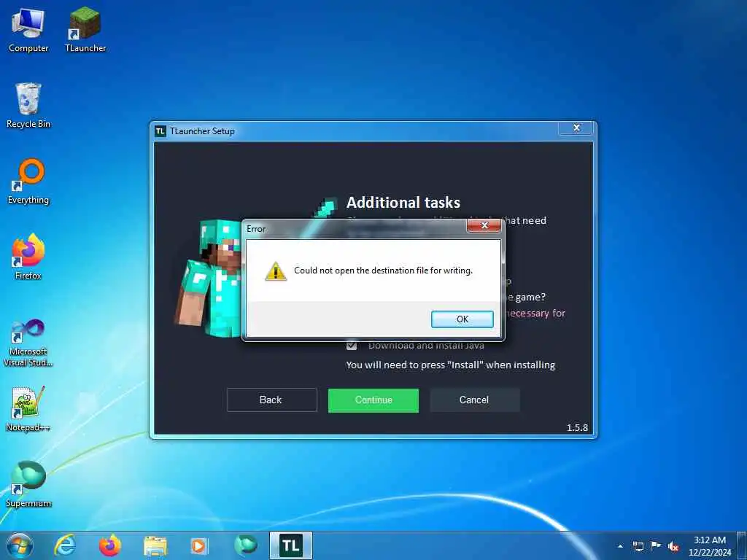Viewport: 747px width, 560px height.
Task: Click the Show desktop strip at the taskbar end
Action: 742,545
